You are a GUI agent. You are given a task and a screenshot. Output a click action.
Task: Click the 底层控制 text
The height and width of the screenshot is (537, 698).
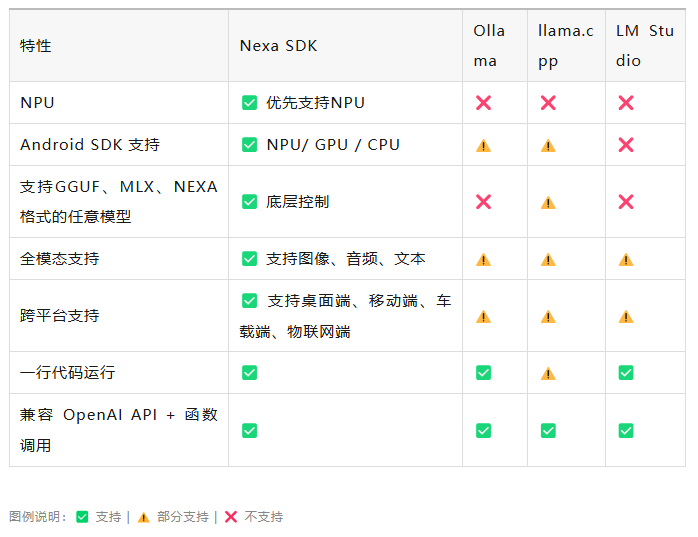tap(297, 202)
